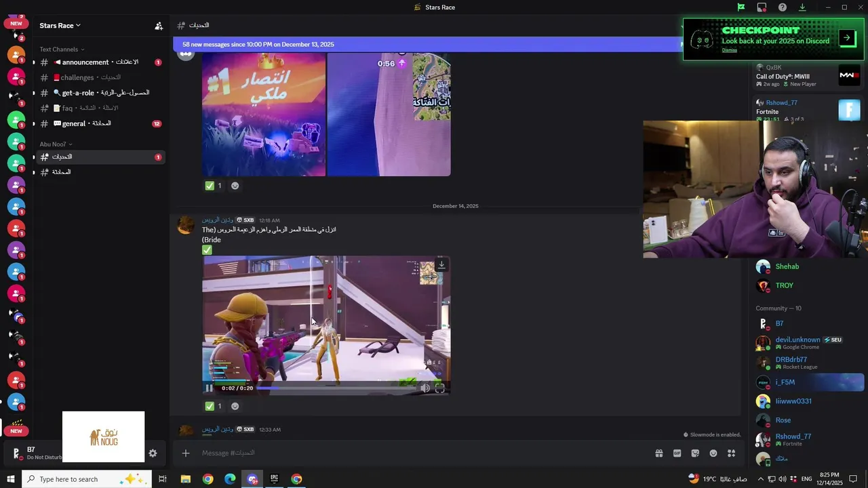Open Microsoft Edge from taskbar

pyautogui.click(x=230, y=479)
